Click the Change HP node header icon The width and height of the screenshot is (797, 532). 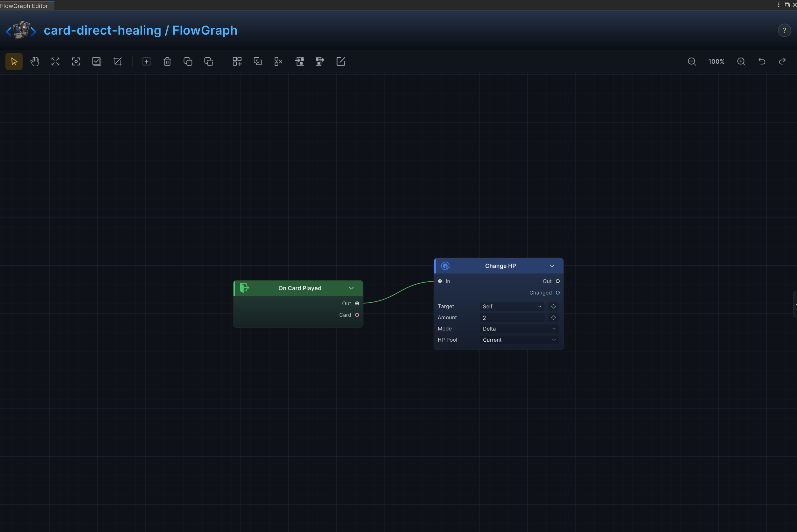[445, 266]
